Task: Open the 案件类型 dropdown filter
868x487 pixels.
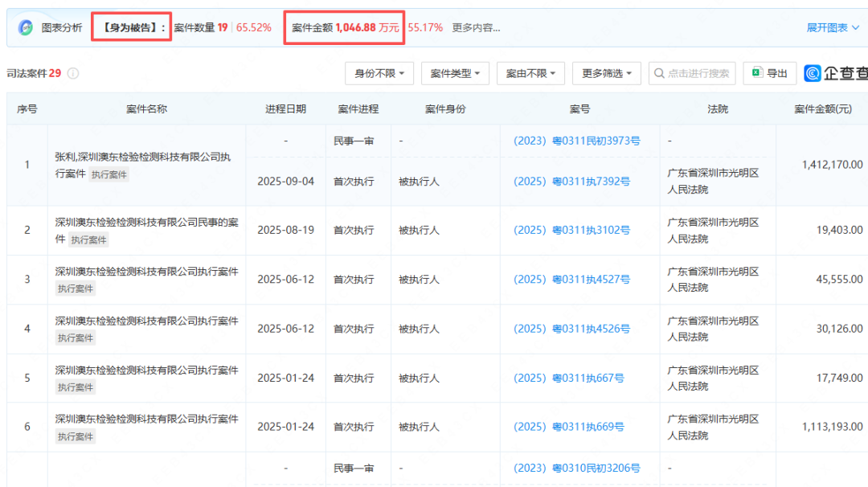Action: 455,74
